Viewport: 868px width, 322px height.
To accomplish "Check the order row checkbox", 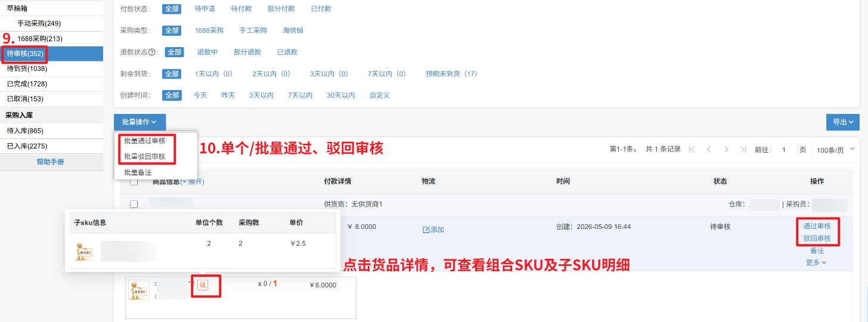I will click(134, 204).
